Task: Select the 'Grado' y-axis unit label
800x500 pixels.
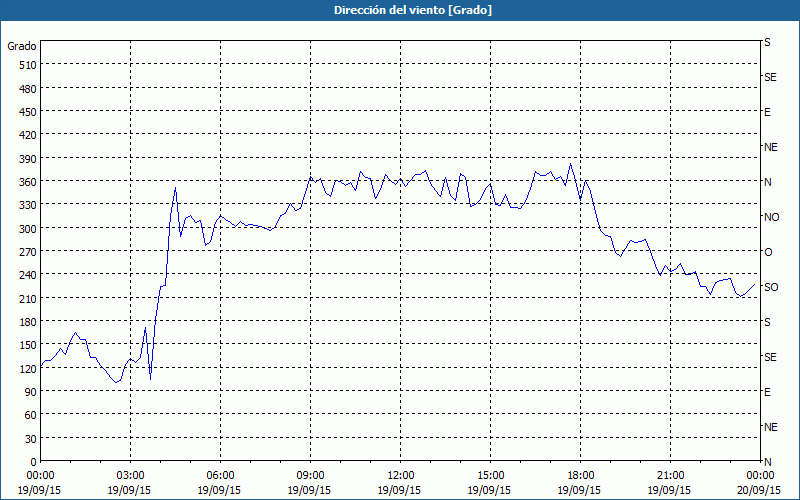Action: [22, 46]
